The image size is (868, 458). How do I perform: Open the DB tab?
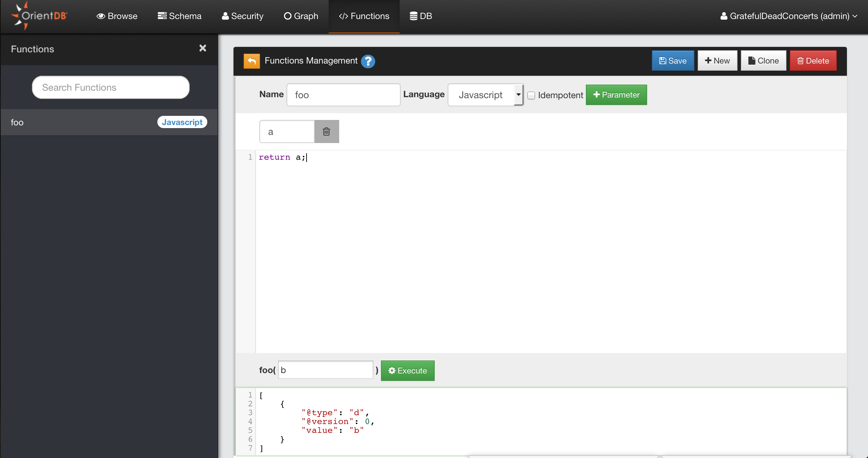click(421, 16)
